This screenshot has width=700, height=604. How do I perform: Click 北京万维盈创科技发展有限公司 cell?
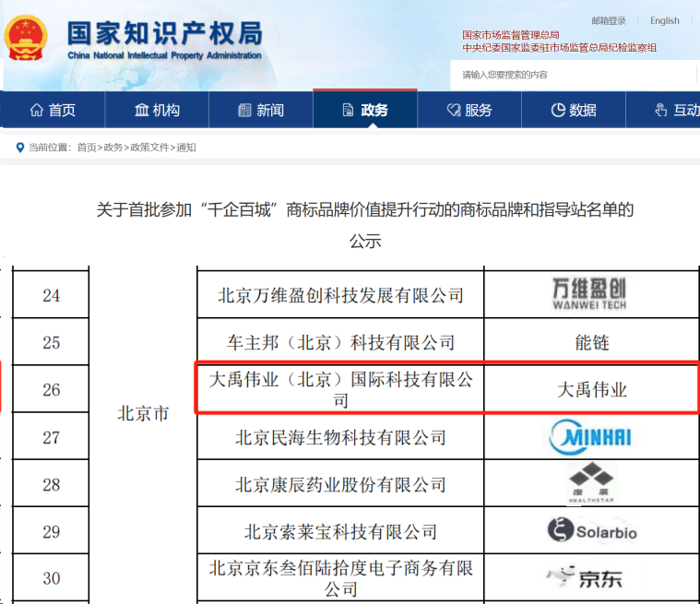(x=340, y=295)
